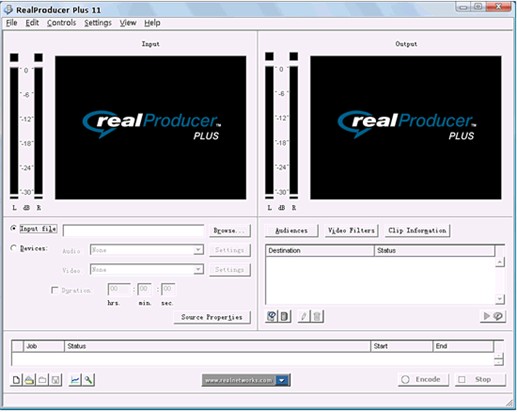Image resolution: width=517 pixels, height=412 pixels.
Task: Click Destination list scroll down arrow
Action: click(x=499, y=299)
